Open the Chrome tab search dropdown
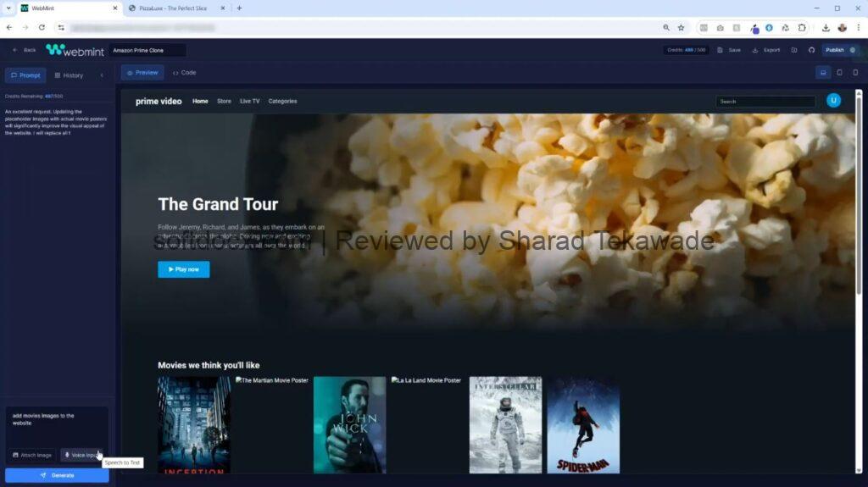Image resolution: width=868 pixels, height=487 pixels. (x=8, y=8)
